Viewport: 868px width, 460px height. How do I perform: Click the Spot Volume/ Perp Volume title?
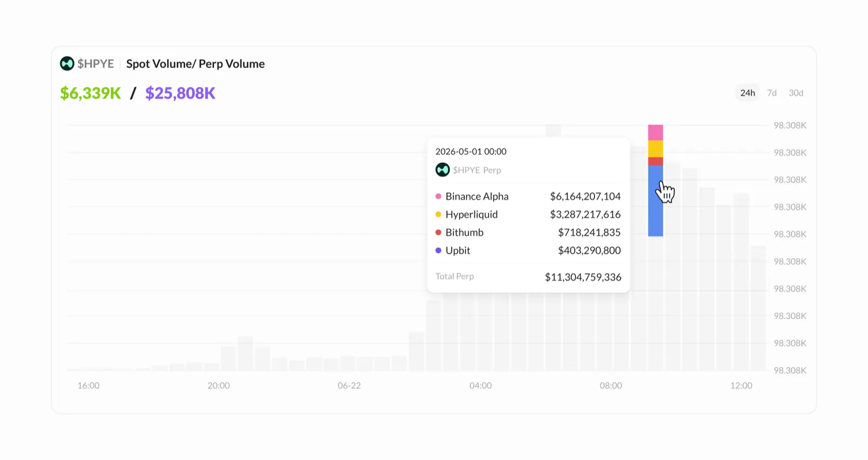pyautogui.click(x=195, y=63)
